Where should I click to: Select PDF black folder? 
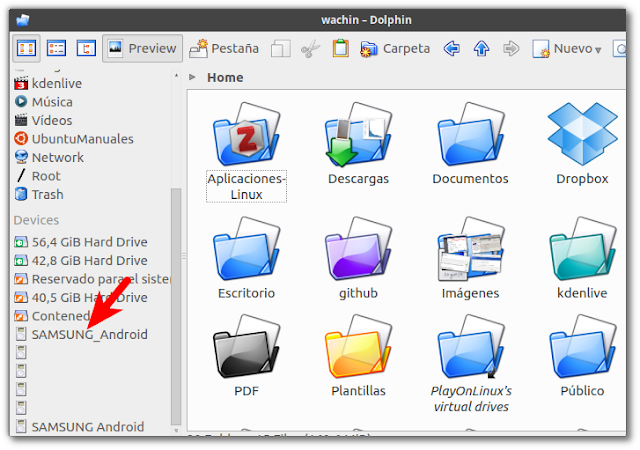tap(246, 356)
